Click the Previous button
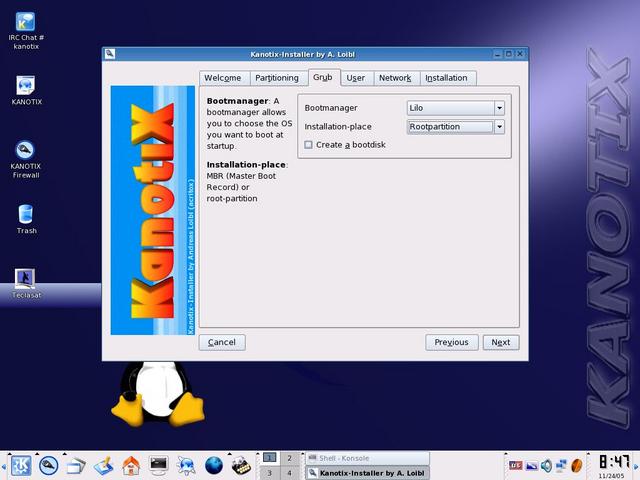This screenshot has height=480, width=640. click(x=451, y=342)
